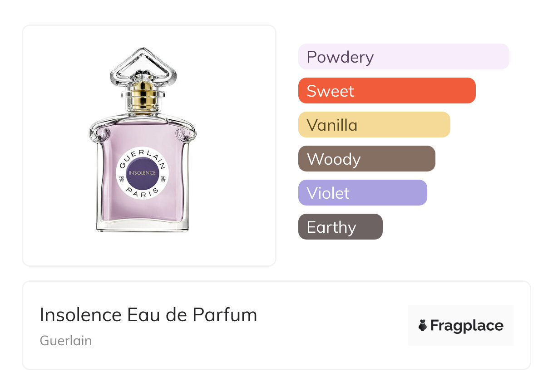This screenshot has height=392, width=553.
Task: Click the right bee emblem on the bottle label
Action: 163,179
